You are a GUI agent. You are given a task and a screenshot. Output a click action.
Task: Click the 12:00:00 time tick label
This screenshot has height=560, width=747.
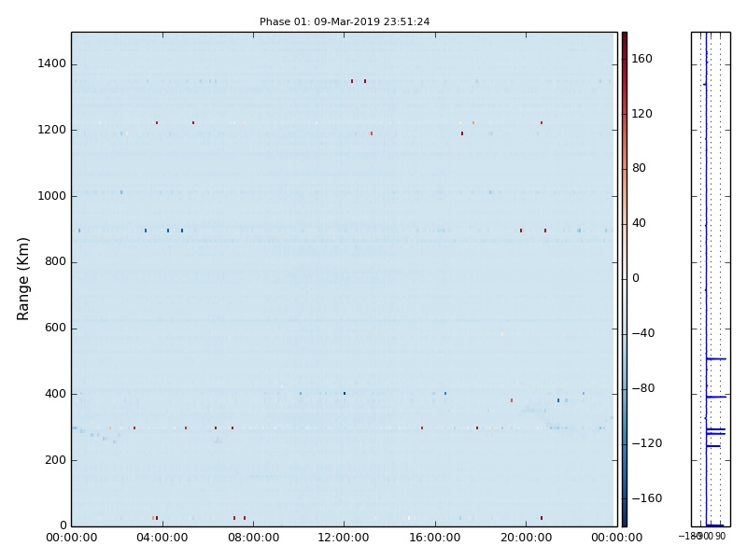pyautogui.click(x=344, y=538)
